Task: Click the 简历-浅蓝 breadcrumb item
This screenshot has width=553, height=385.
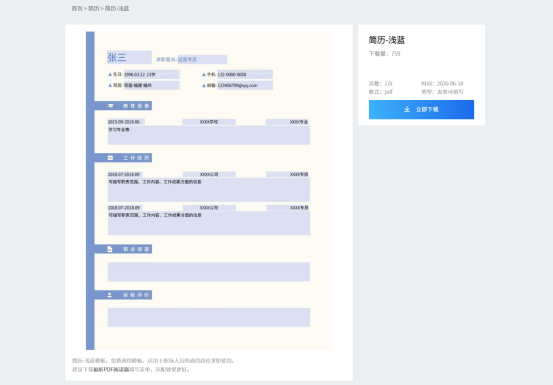Action: pos(117,8)
